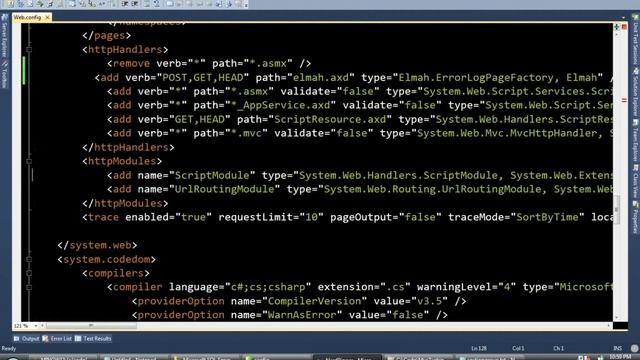
Task: Open the Server Explorer side panel
Action: tap(4, 36)
